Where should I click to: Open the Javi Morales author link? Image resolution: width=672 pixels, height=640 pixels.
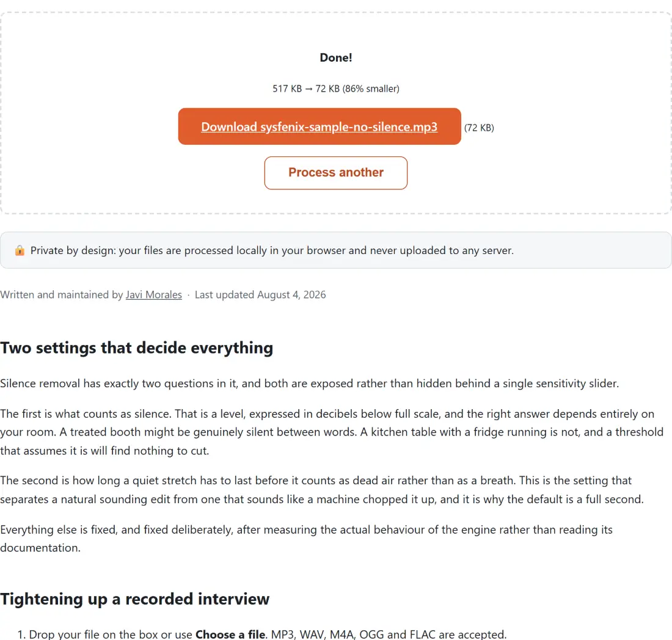tap(153, 295)
